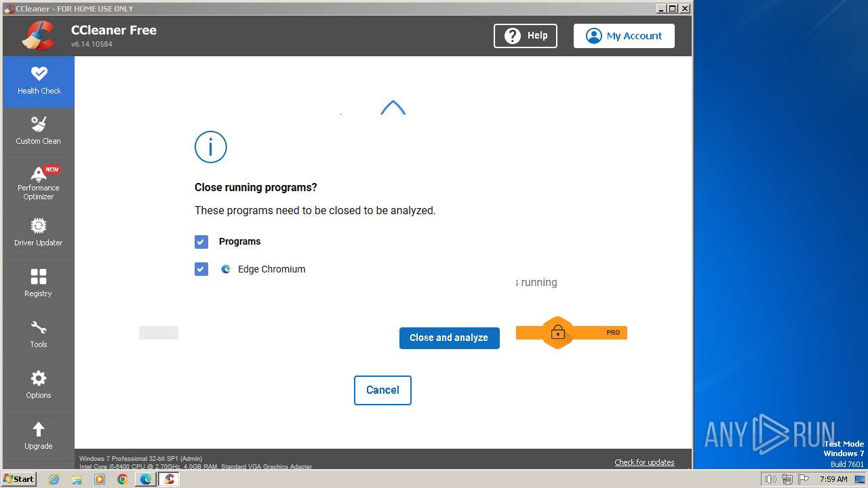
Task: Click the Check for updates link
Action: pyautogui.click(x=644, y=462)
